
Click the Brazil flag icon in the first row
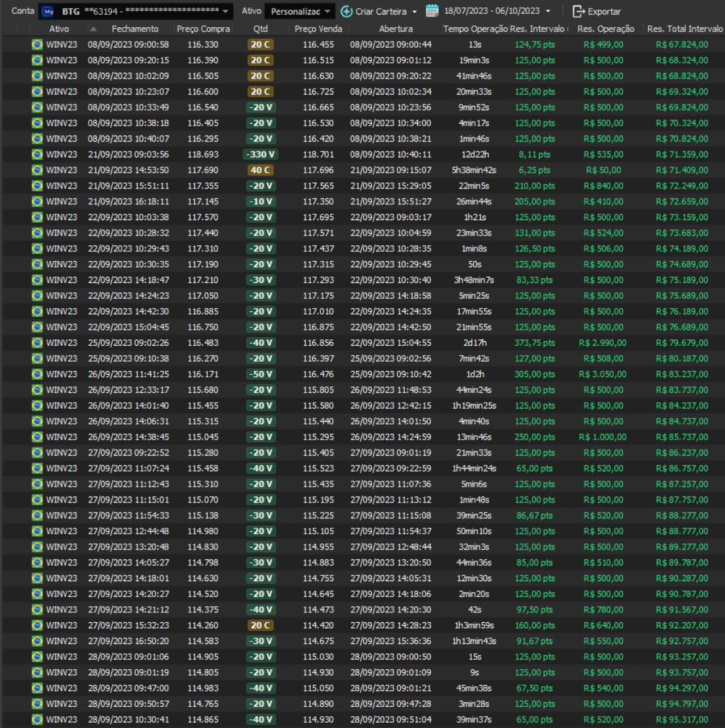point(38,44)
